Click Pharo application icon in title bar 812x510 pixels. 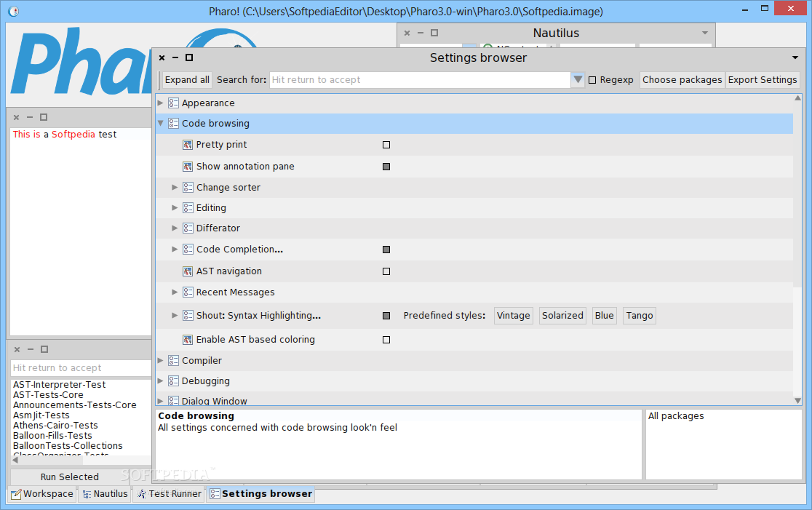pyautogui.click(x=14, y=11)
